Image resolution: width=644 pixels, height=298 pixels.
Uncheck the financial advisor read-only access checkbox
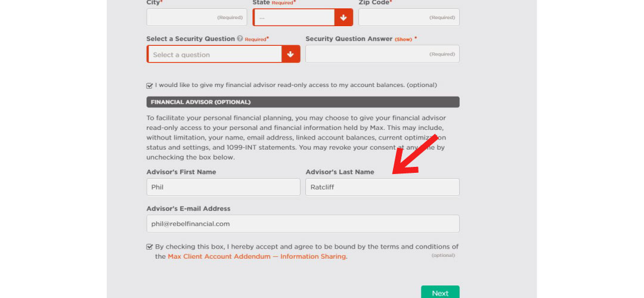coord(150,86)
